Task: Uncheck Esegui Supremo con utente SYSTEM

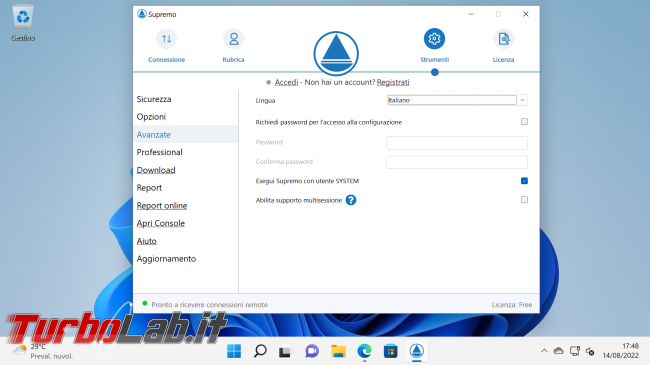Action: pyautogui.click(x=524, y=181)
